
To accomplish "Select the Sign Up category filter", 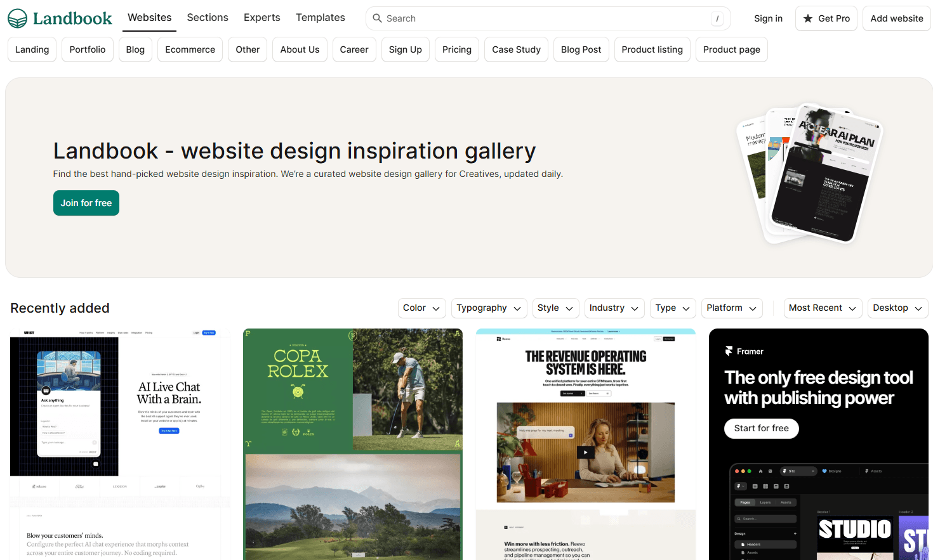I will 406,49.
